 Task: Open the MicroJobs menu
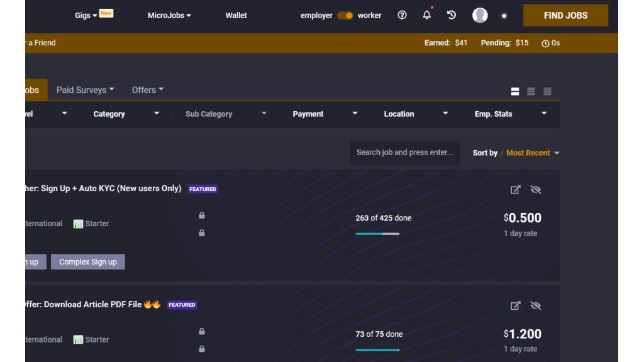coord(169,16)
